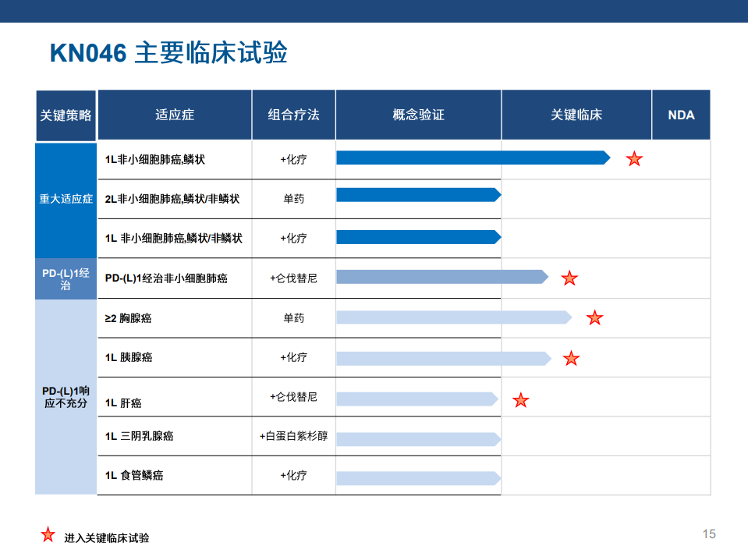The height and width of the screenshot is (560, 748).
Task: Click the progress bar for ≥2 胸腺癌
Action: 454,317
